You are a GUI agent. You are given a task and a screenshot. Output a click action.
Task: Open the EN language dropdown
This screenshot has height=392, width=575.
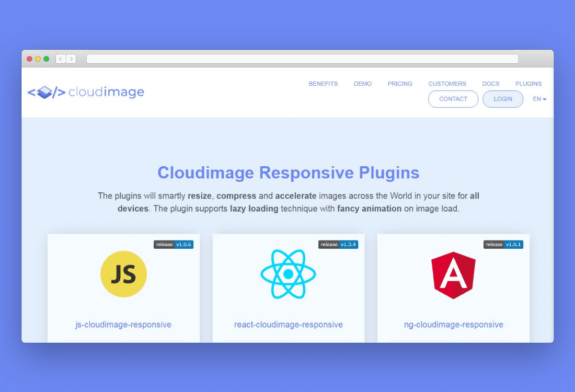click(x=539, y=99)
